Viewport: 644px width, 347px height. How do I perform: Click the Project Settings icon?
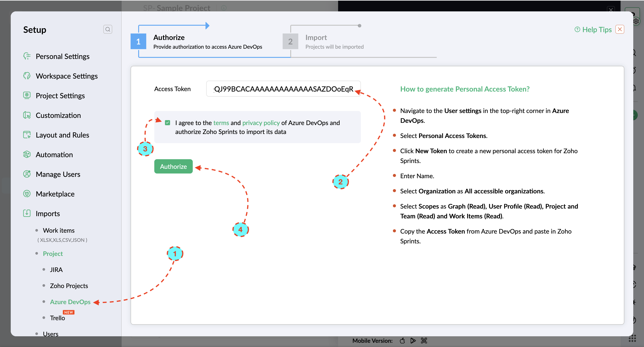[27, 95]
